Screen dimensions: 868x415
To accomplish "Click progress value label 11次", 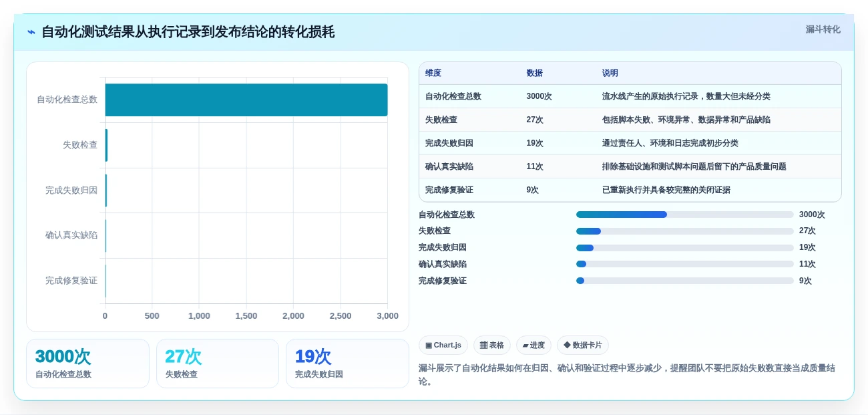I will tap(807, 264).
